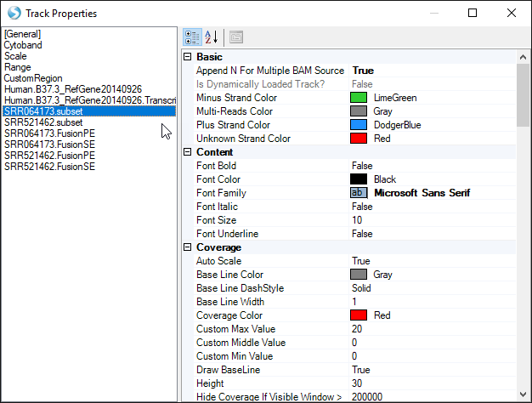The width and height of the screenshot is (532, 403).
Task: Select Cytoband in the track list
Action: (89, 45)
